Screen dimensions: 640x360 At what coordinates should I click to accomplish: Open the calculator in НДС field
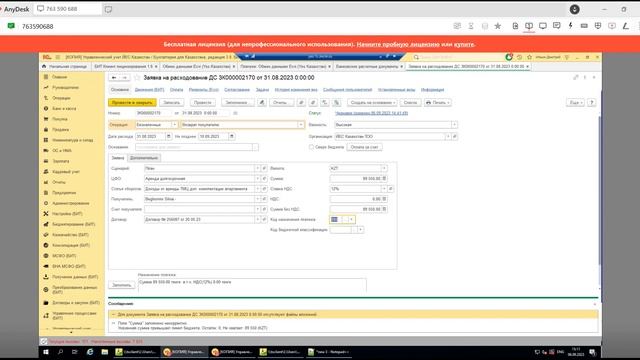(x=384, y=199)
